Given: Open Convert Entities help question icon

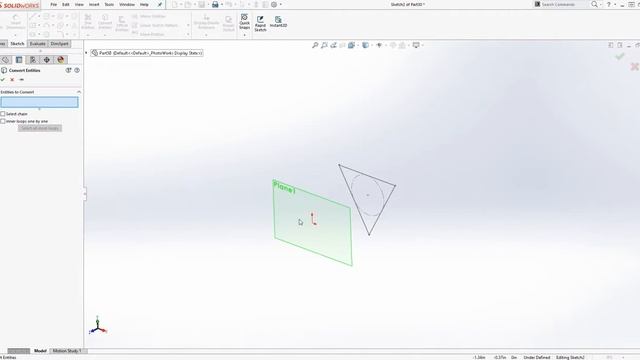Looking at the screenshot, I should click(x=77, y=70).
